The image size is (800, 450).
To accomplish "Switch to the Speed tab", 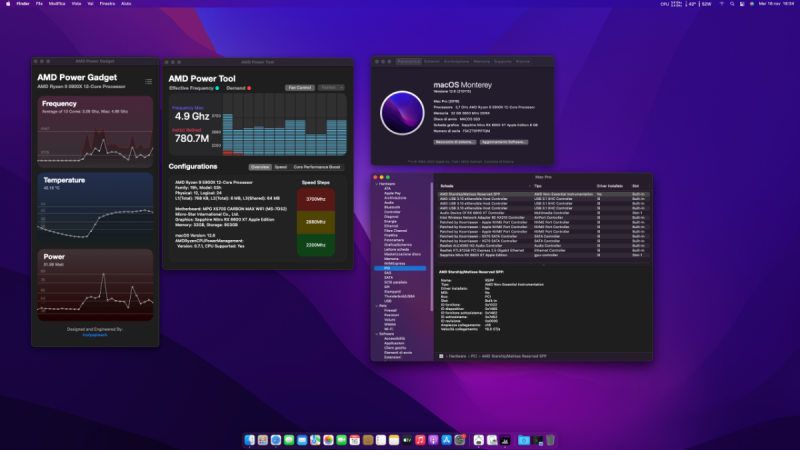I will (280, 167).
